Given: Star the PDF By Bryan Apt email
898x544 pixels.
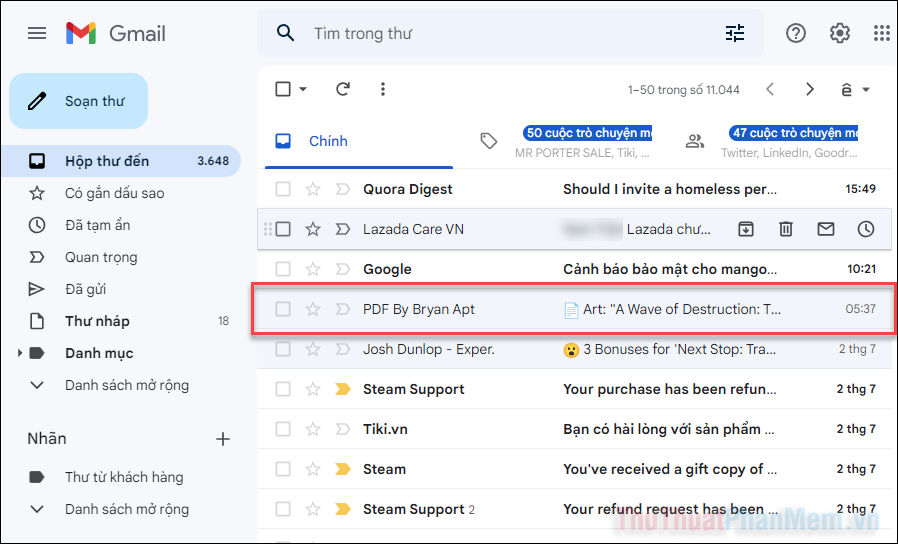Looking at the screenshot, I should pos(313,309).
